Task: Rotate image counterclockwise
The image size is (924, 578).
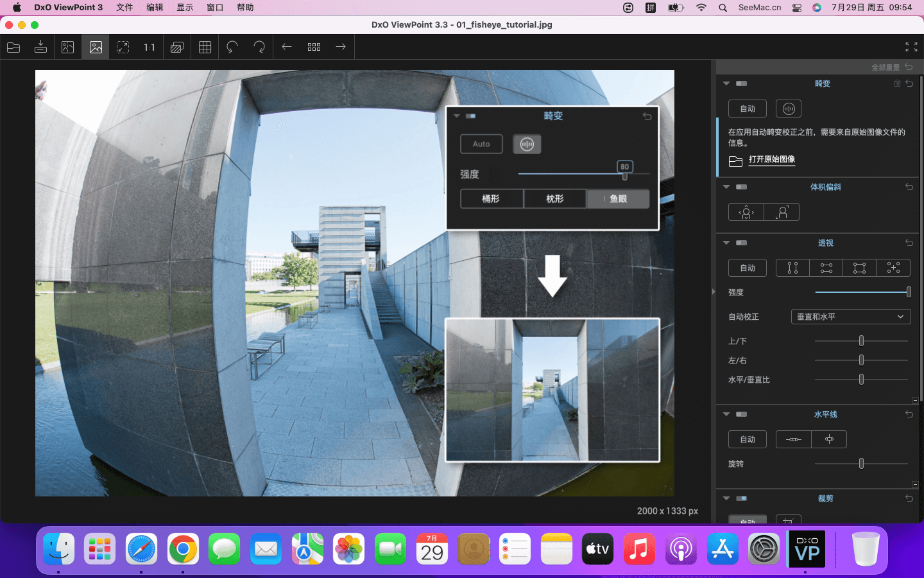Action: click(x=232, y=47)
